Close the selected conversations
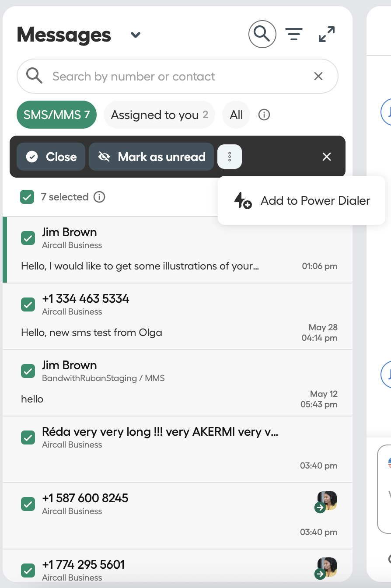 (51, 157)
